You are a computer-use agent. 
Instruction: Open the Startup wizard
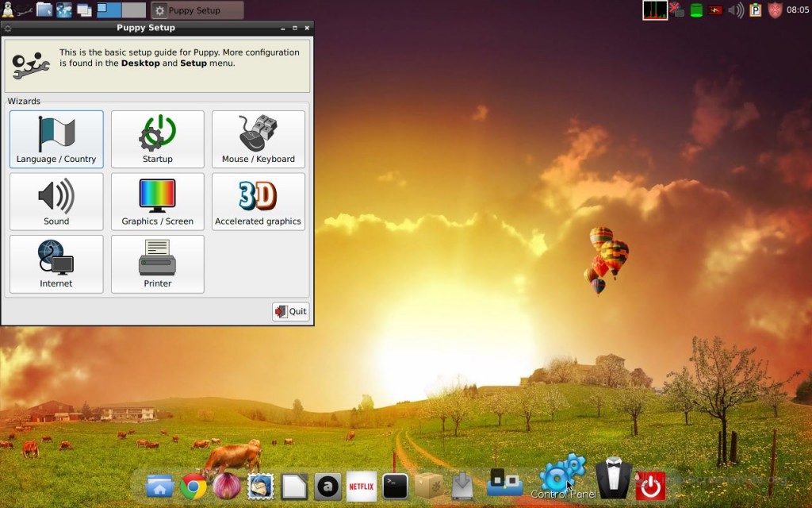(x=157, y=139)
